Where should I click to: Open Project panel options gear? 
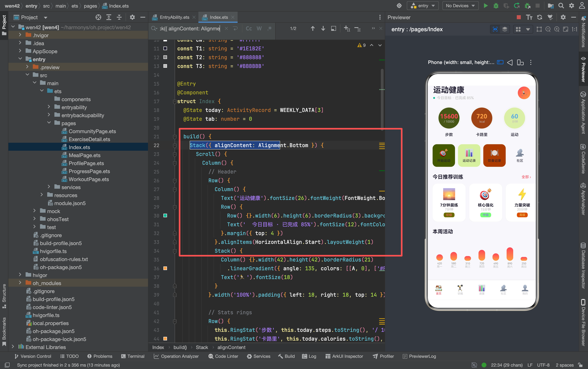[x=132, y=17]
